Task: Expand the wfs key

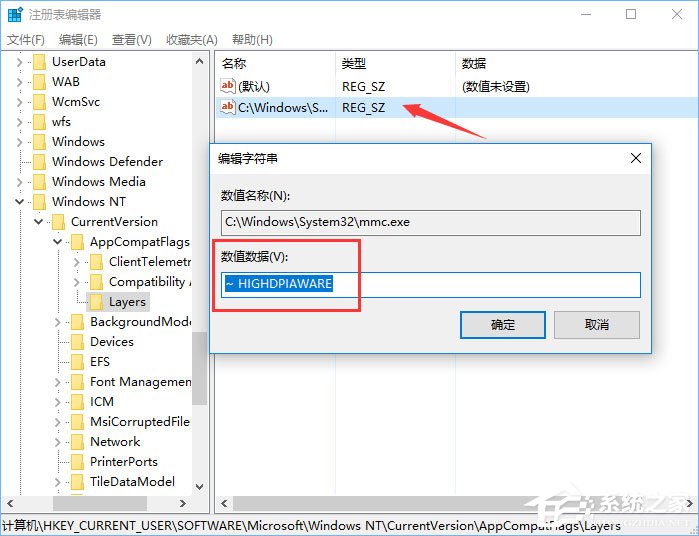Action: pos(19,122)
